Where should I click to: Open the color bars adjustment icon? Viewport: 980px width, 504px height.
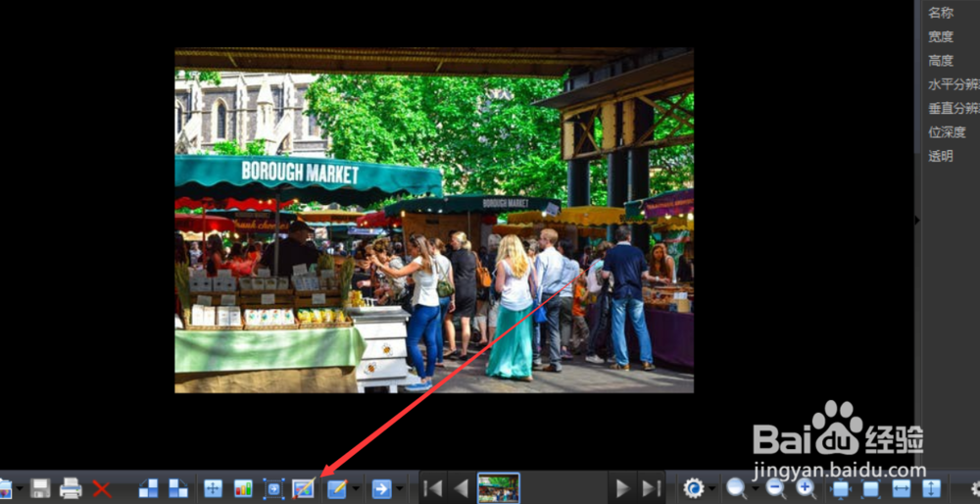coord(243,488)
